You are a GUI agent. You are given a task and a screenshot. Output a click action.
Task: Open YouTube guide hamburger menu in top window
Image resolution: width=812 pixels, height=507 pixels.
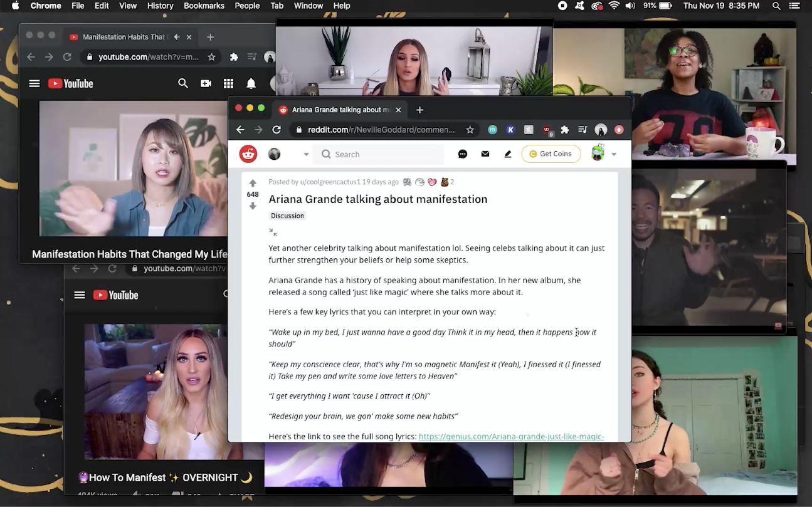coord(34,83)
